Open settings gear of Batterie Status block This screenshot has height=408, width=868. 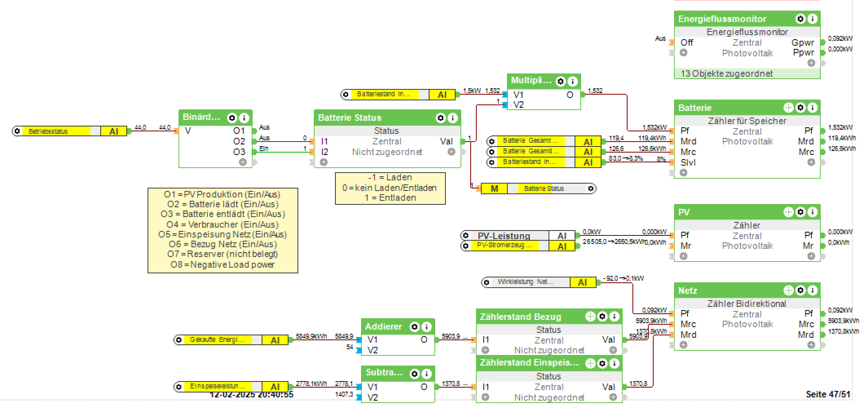click(441, 118)
